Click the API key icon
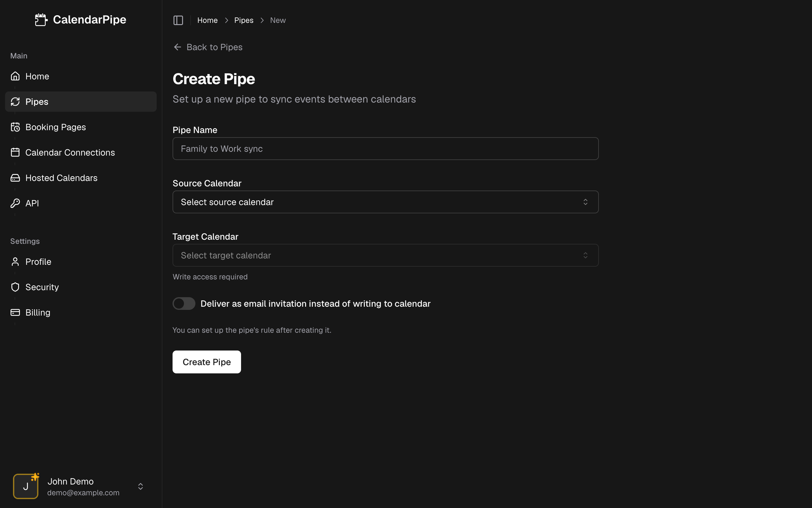812x508 pixels. pos(15,203)
